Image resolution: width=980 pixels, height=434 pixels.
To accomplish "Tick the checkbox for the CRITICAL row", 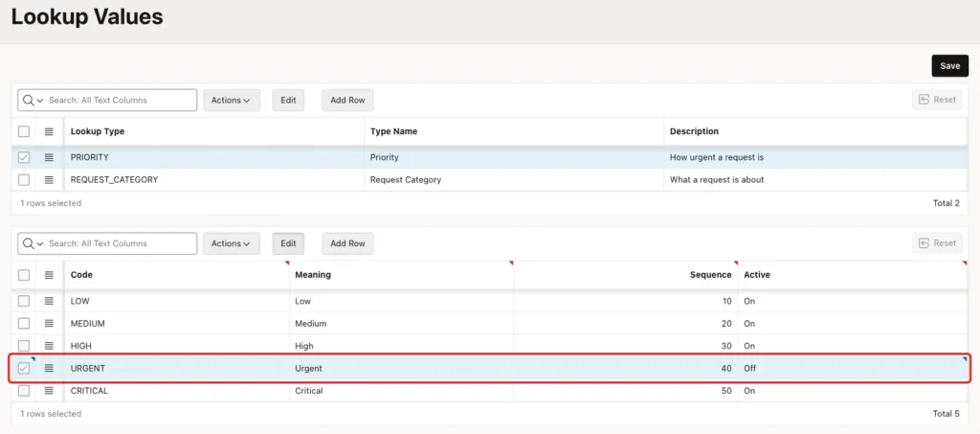I will (x=24, y=391).
